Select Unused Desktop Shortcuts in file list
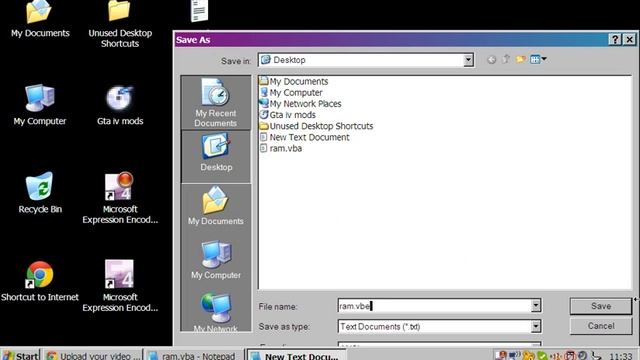This screenshot has width=640, height=360. pyautogui.click(x=317, y=126)
